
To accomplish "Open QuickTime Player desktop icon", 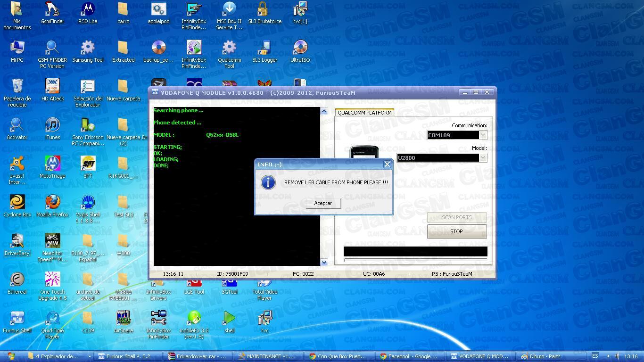I will pos(52,325).
